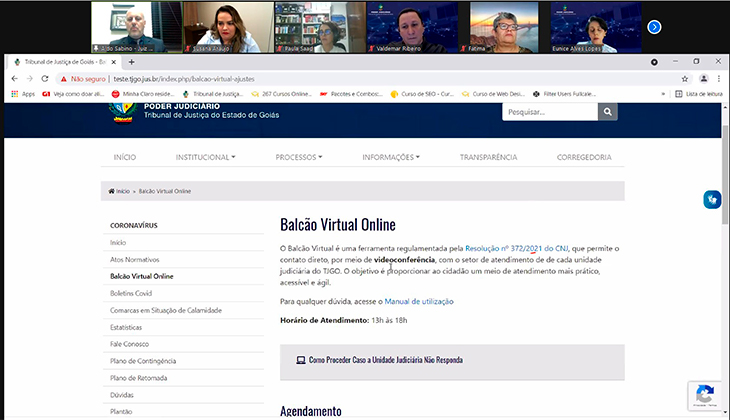Click the 'CORONAVÍRUS' sidebar heading

(134, 225)
